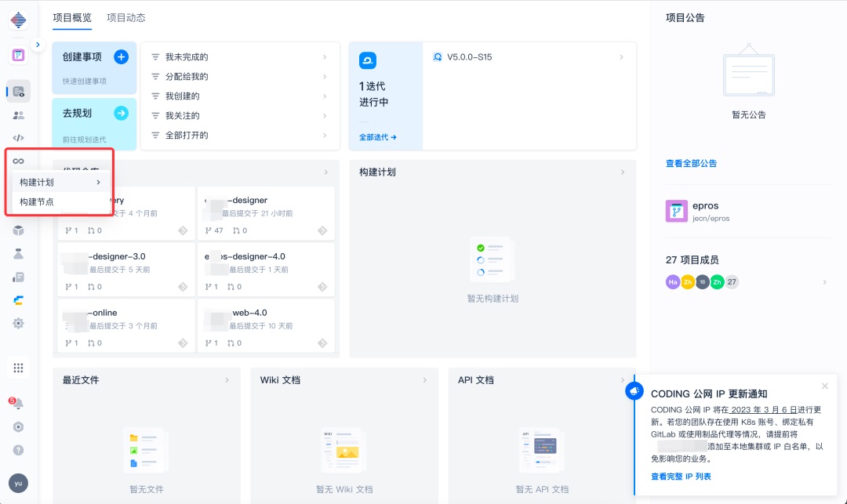Image resolution: width=847 pixels, height=504 pixels.
Task: Expand the project members list chevron
Action: coord(825,282)
